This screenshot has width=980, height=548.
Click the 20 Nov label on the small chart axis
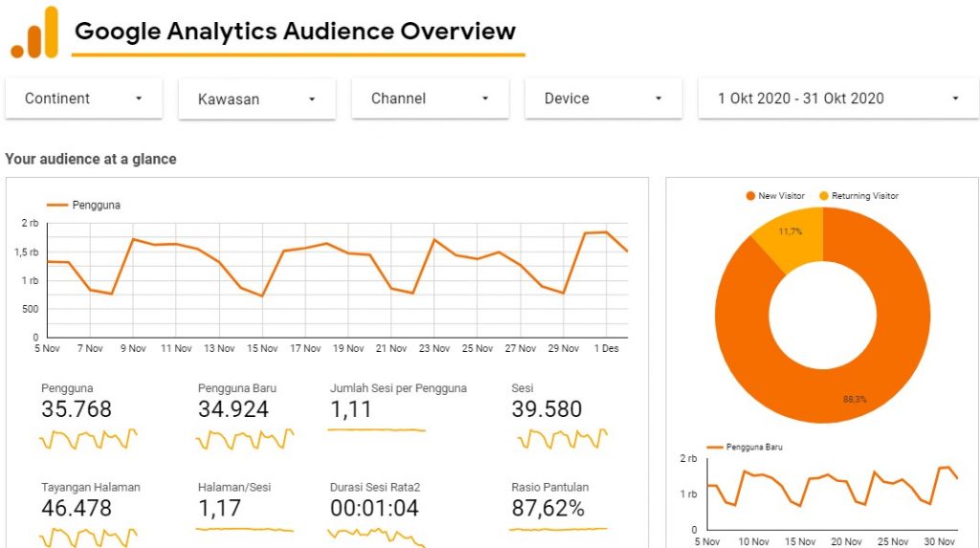(x=846, y=541)
